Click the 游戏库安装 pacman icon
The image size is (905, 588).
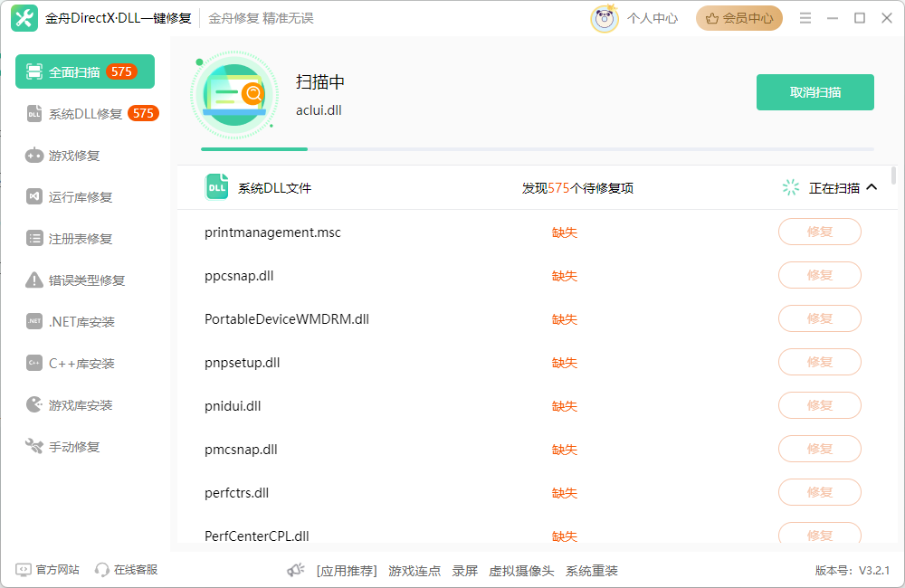(33, 405)
